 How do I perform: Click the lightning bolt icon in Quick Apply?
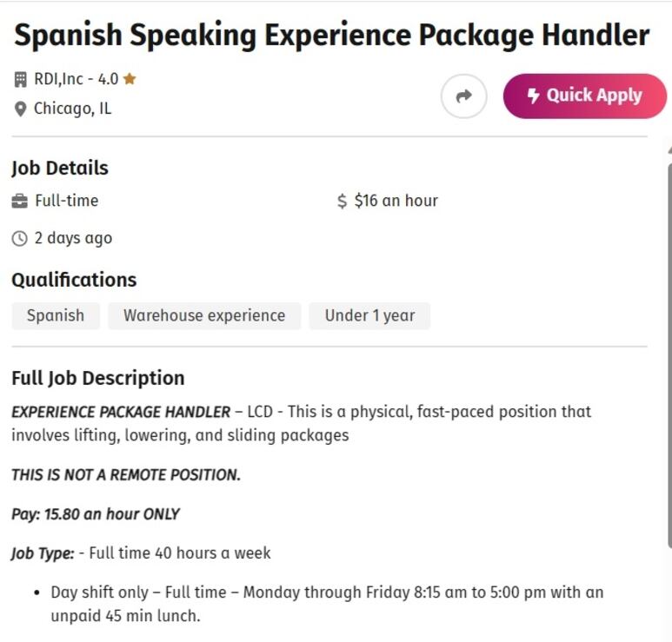click(x=533, y=96)
